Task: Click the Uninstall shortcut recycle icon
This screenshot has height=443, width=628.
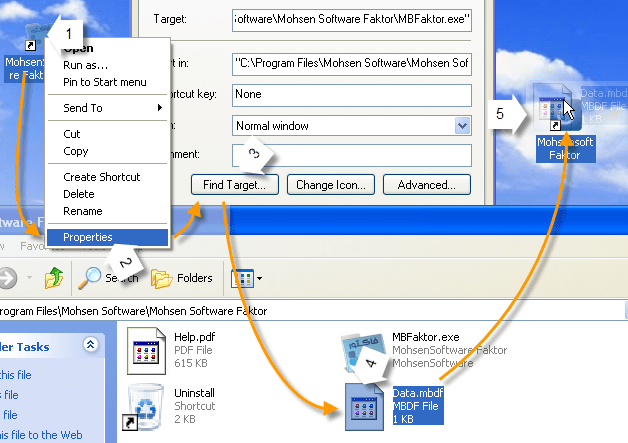Action: click(145, 408)
